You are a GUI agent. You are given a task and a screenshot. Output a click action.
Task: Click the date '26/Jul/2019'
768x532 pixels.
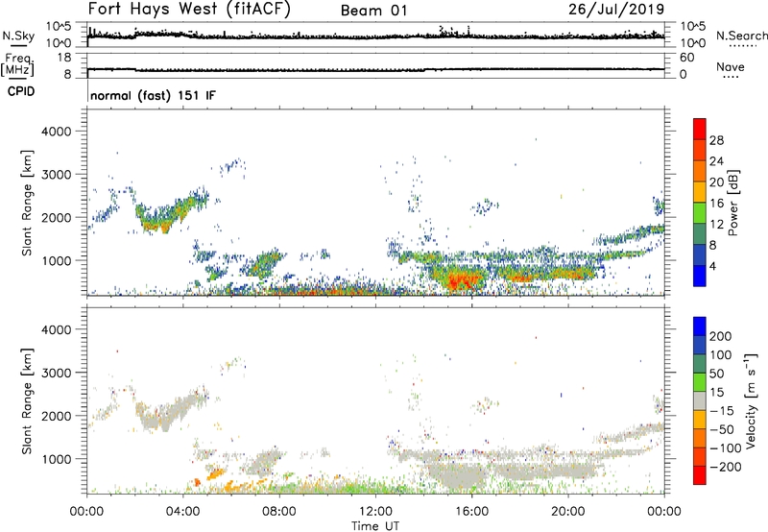click(616, 10)
